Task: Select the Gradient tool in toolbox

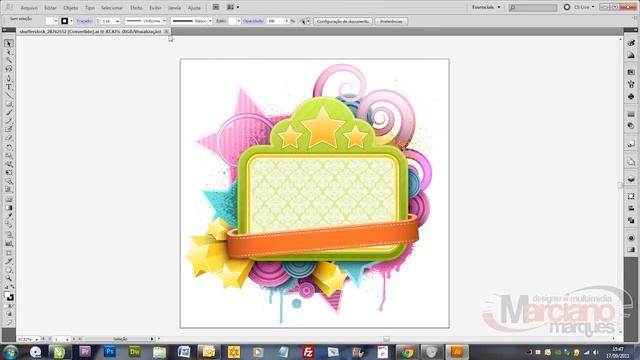Action: click(9, 208)
